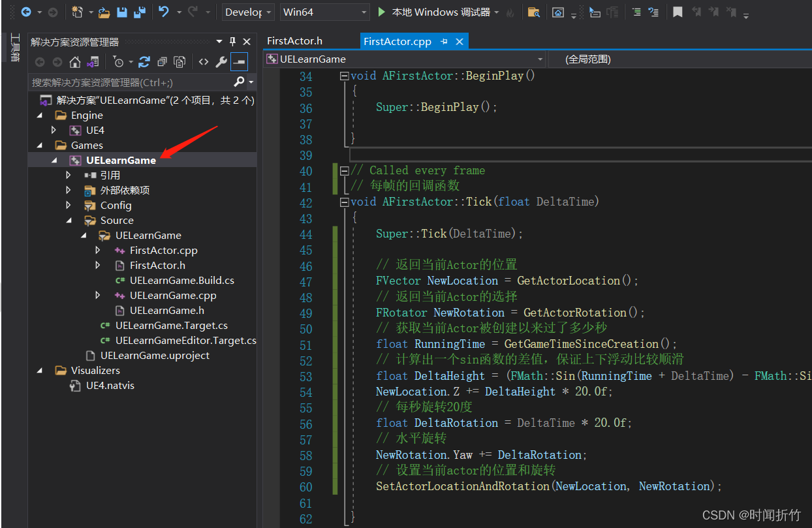This screenshot has width=812, height=528.
Task: Collapse the Games folder node
Action: 40,145
